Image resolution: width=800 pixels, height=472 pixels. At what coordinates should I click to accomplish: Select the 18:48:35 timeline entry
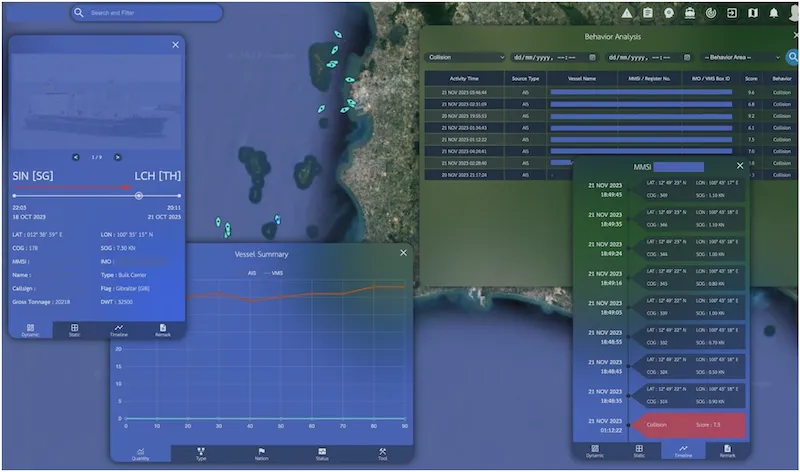tap(688, 395)
